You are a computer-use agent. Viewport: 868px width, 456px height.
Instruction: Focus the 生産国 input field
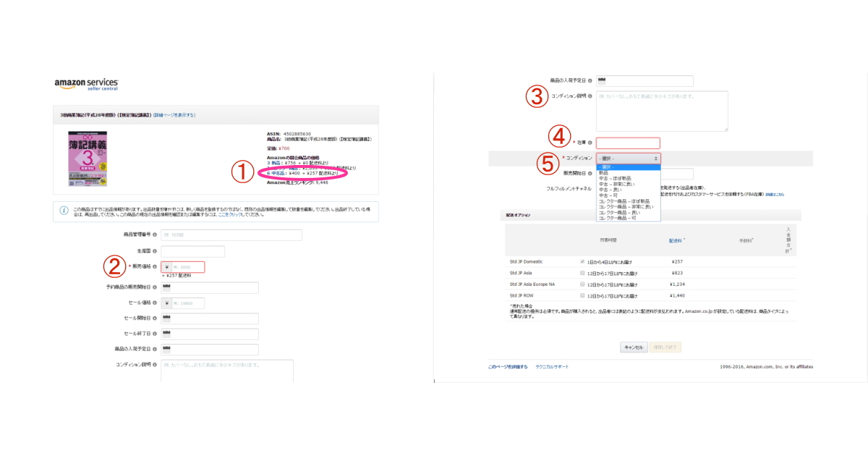click(x=193, y=251)
